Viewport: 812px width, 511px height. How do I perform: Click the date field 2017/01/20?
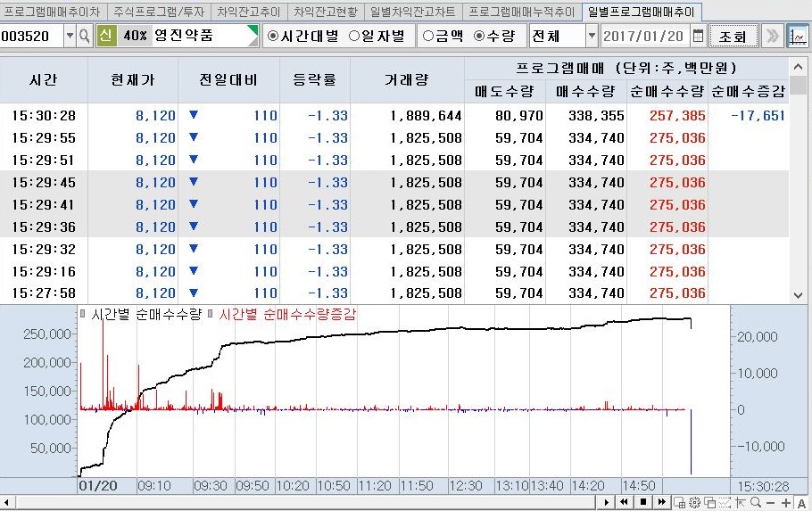(x=645, y=36)
